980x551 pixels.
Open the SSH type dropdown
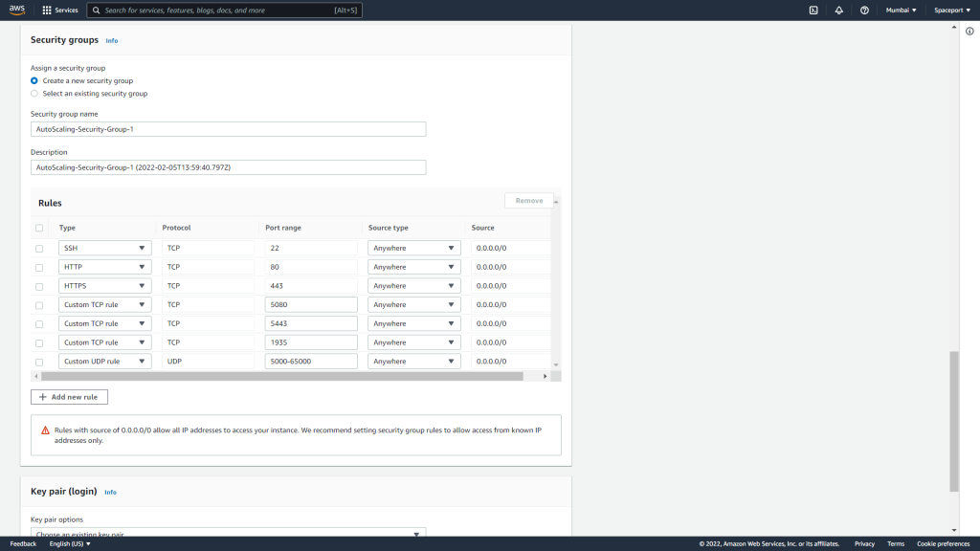click(105, 248)
